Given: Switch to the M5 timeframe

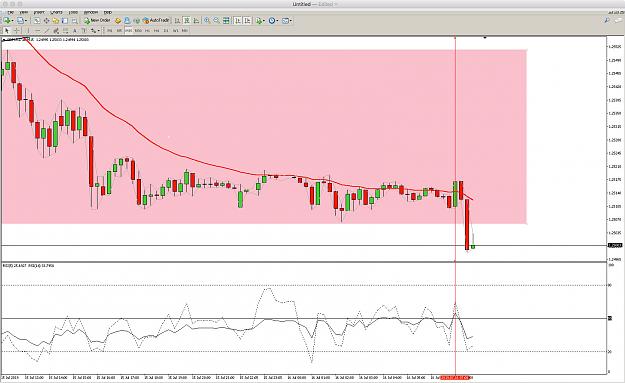Looking at the screenshot, I should [119, 30].
